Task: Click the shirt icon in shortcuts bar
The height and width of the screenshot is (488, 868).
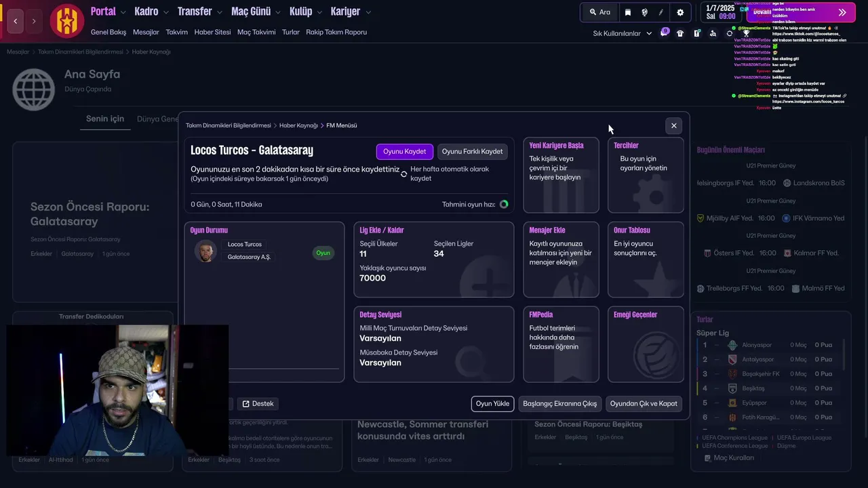Action: tap(680, 33)
